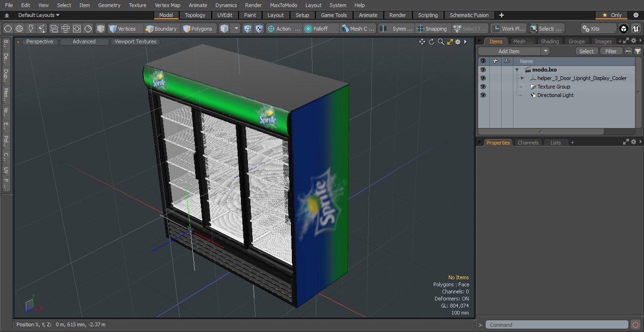Open the Advanced shading dropdown
The width and height of the screenshot is (644, 332).
tap(84, 42)
